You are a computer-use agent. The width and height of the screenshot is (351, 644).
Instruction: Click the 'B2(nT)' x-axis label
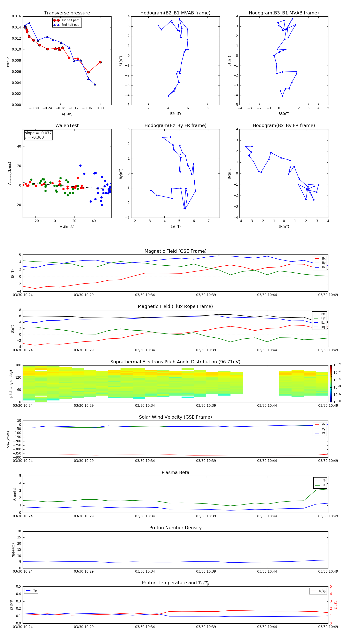(175, 114)
